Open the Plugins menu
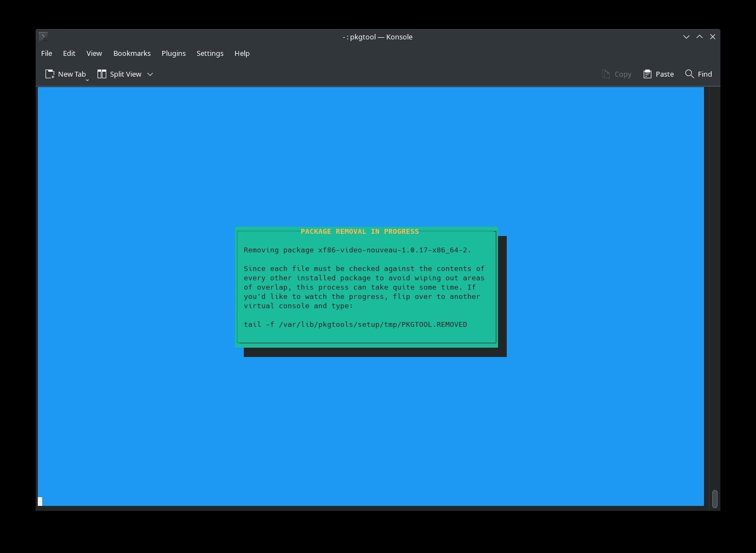The image size is (756, 553). (x=174, y=53)
